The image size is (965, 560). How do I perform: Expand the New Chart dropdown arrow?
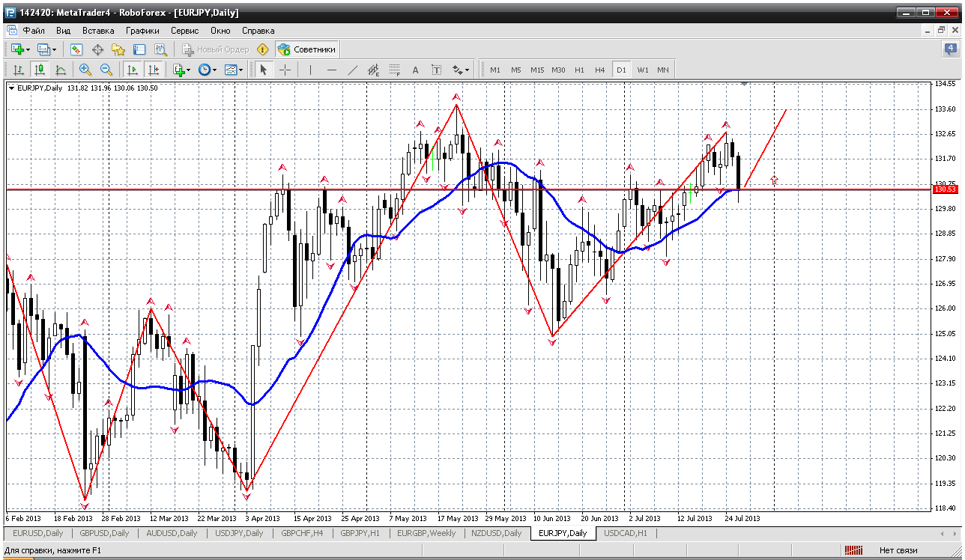(x=28, y=50)
